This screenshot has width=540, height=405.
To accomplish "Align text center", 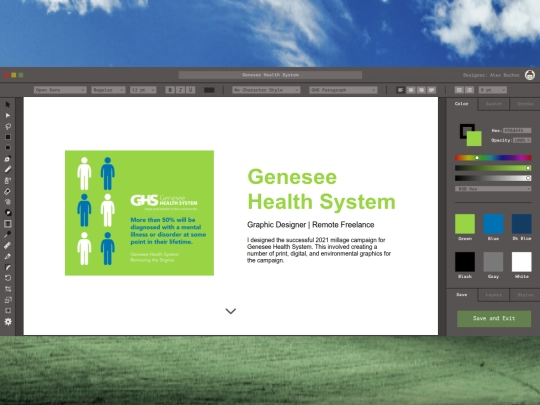I will (411, 90).
